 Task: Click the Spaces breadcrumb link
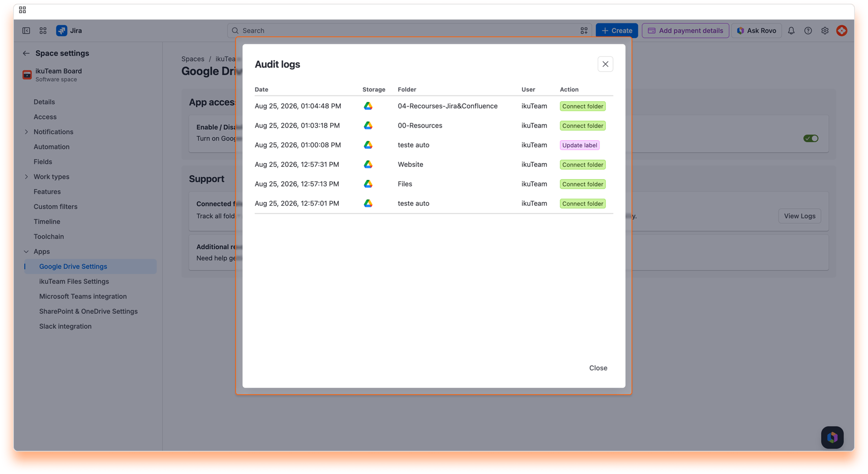[193, 59]
